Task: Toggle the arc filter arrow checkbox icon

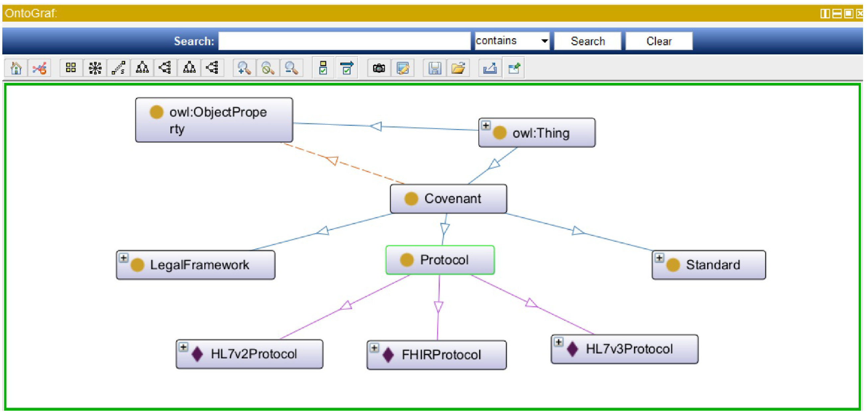Action: click(x=346, y=68)
